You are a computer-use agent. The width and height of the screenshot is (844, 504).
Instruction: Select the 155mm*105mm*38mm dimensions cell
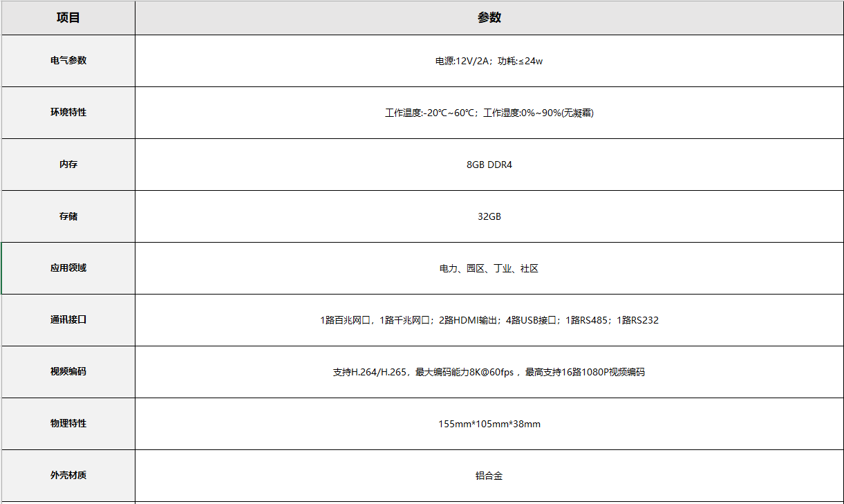pyautogui.click(x=489, y=424)
